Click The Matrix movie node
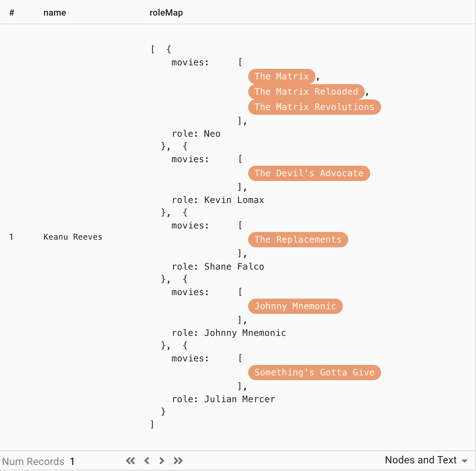 (x=282, y=76)
